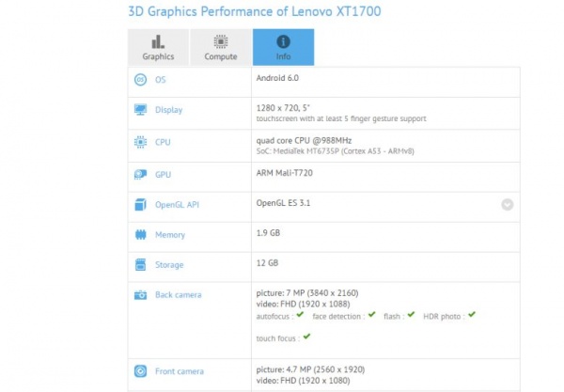Viewport: 564px width, 392px height.
Task: Click the Display monitor icon
Action: tap(139, 110)
